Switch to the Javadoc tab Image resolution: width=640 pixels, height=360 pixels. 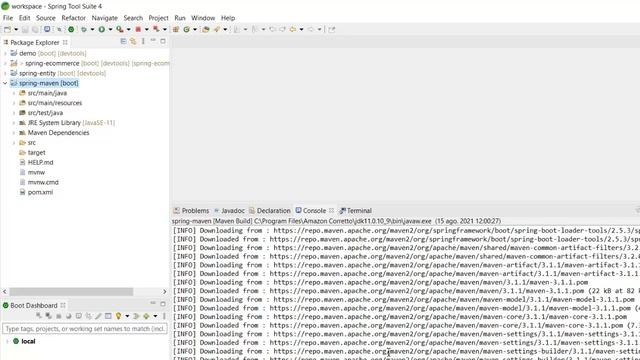click(x=229, y=211)
